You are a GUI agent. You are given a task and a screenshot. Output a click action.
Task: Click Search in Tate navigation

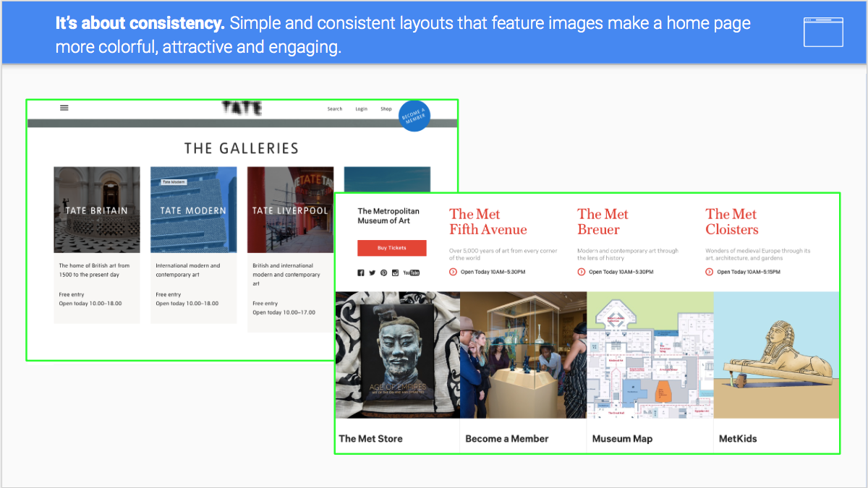pyautogui.click(x=335, y=109)
